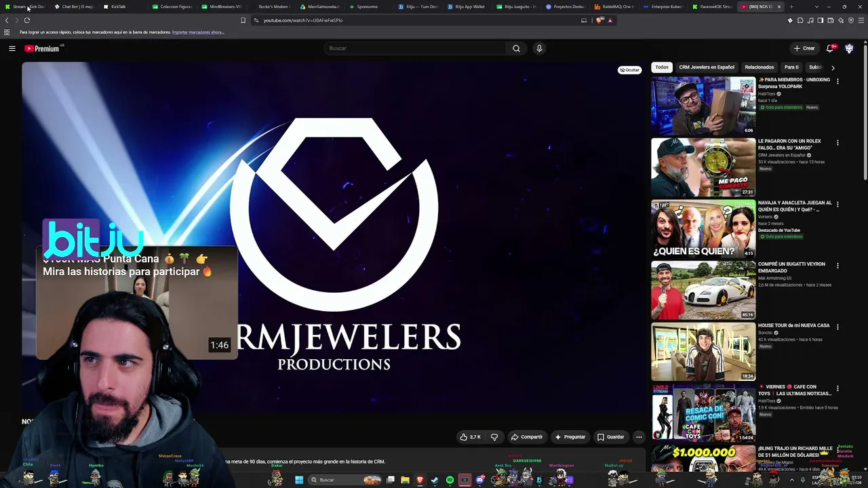The width and height of the screenshot is (868, 488).
Task: Click the Importar marcadores ahora link
Action: tap(198, 32)
